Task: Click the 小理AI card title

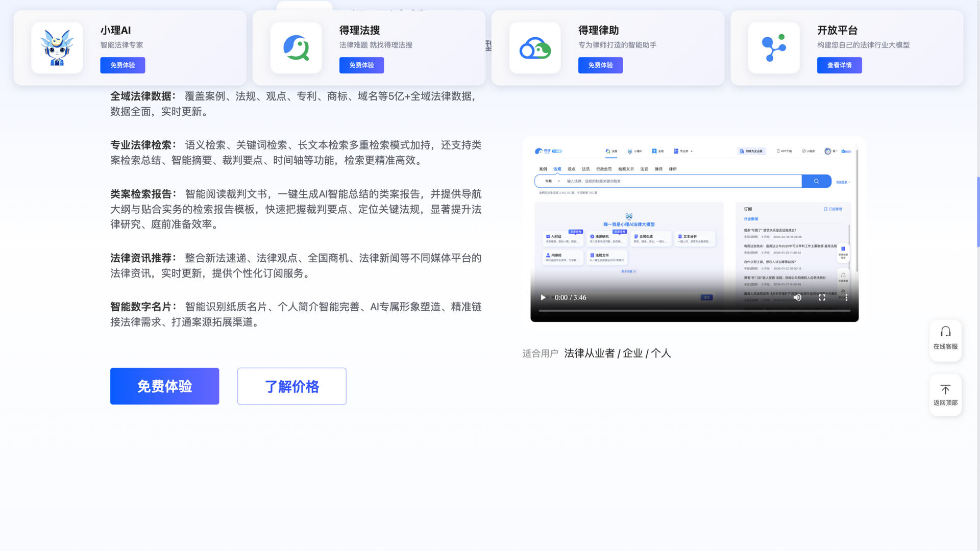Action: click(x=115, y=30)
